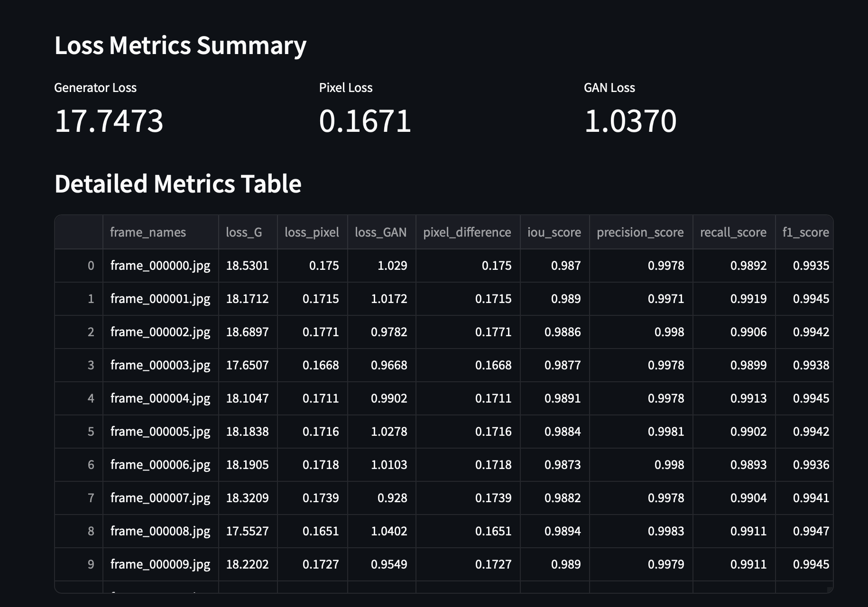Select the precision_score value 0.9983
The image size is (868, 607).
point(665,531)
